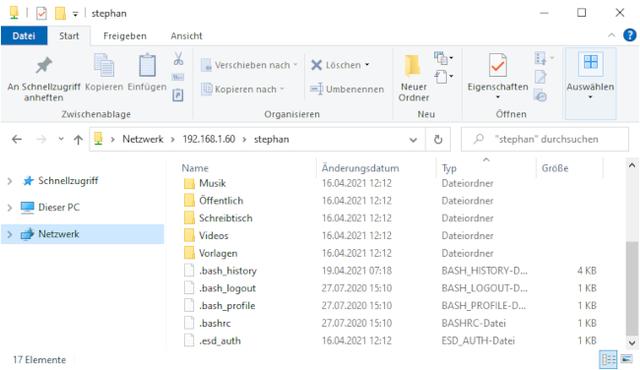Click the Kopieren icon in ribbon
The height and width of the screenshot is (370, 640).
pyautogui.click(x=104, y=65)
